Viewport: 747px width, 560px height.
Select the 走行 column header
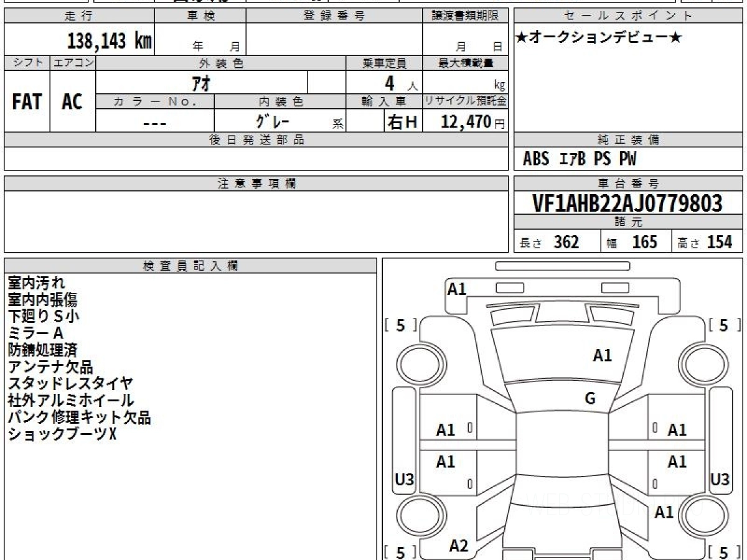(78, 16)
